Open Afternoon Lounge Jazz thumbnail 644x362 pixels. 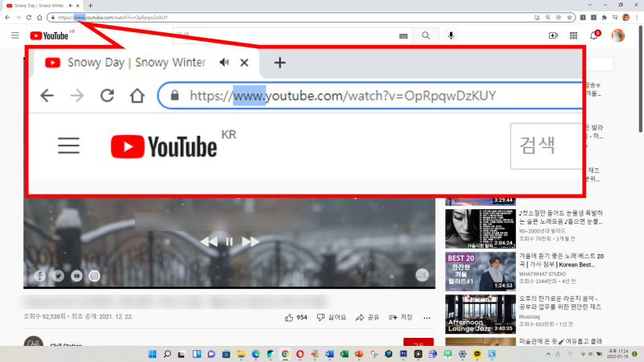(480, 315)
